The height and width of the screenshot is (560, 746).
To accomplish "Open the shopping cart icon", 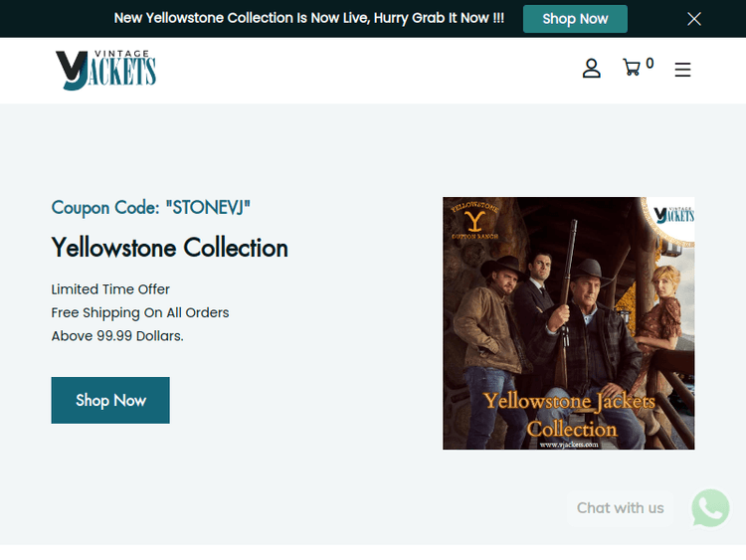I will 632,68.
